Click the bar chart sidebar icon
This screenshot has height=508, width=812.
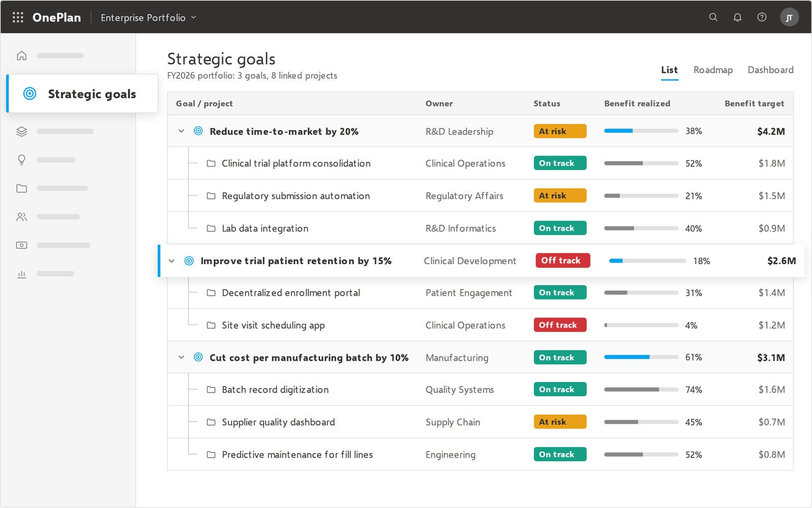click(x=21, y=274)
